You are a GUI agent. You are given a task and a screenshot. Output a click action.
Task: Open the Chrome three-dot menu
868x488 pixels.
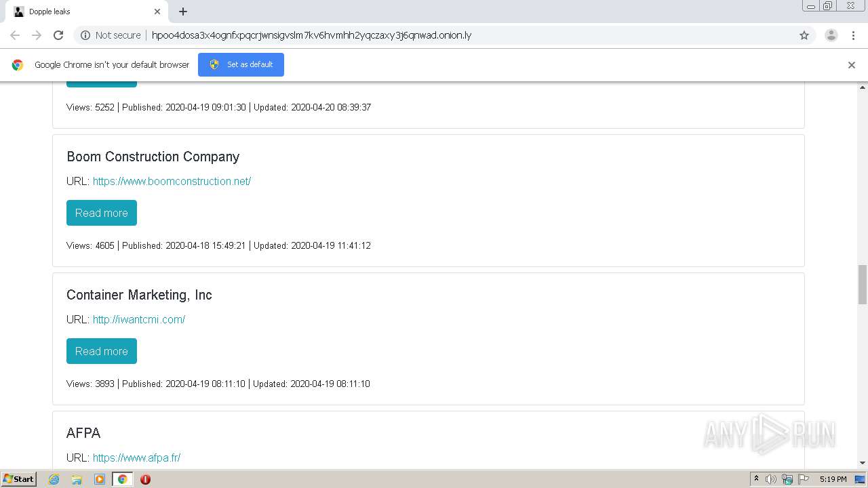(x=853, y=35)
